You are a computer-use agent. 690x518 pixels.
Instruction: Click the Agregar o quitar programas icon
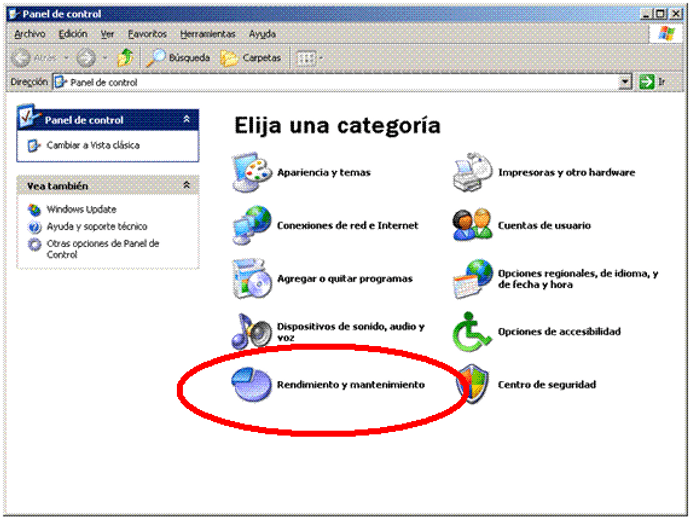coord(252,279)
